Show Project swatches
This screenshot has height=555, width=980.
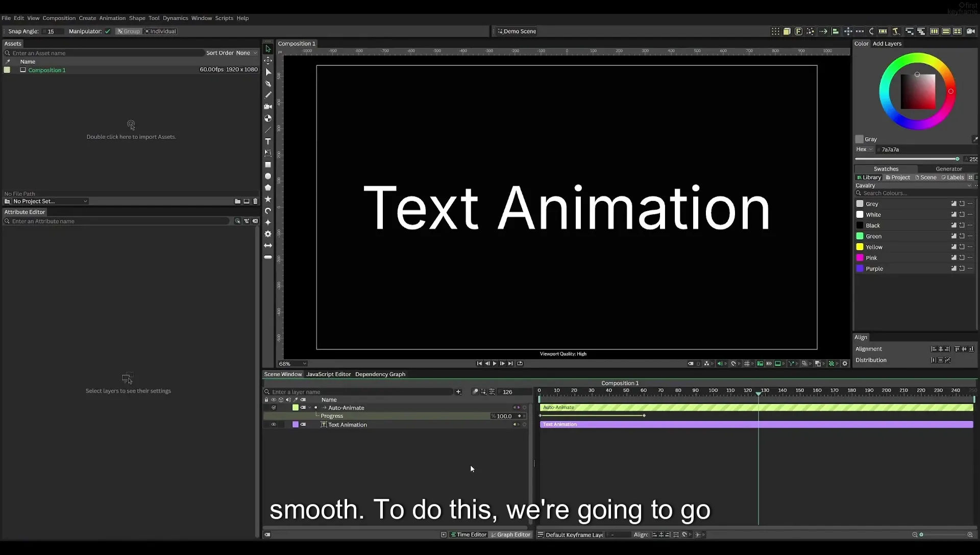[898, 178]
